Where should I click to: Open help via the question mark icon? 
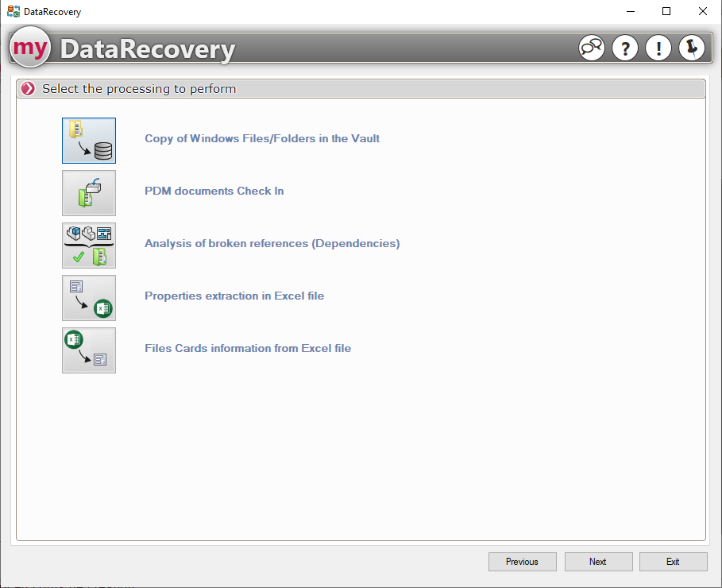click(625, 48)
